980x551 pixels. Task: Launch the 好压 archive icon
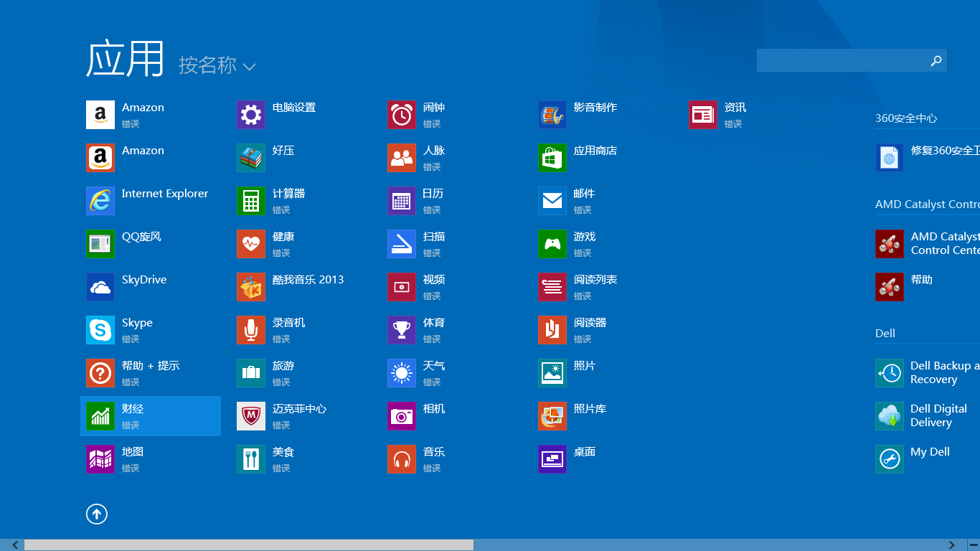(x=251, y=158)
